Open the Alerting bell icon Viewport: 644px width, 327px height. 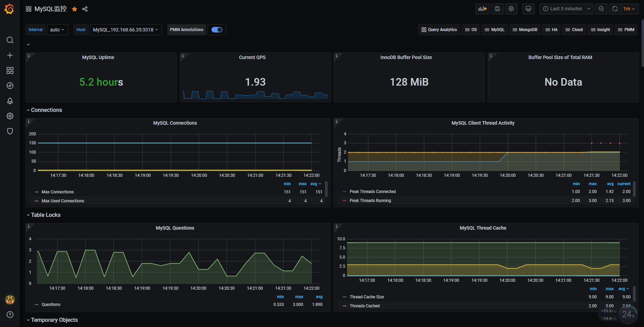click(10, 101)
